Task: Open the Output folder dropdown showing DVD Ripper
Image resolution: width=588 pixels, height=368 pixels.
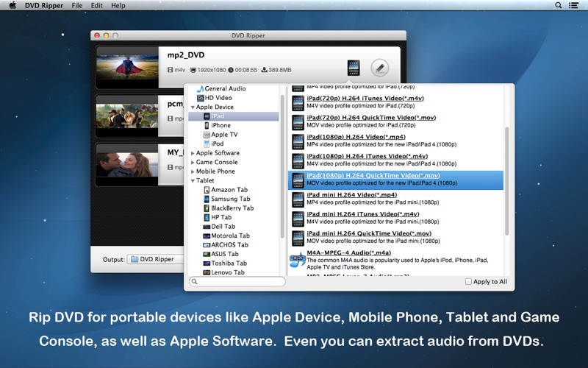Action: (156, 260)
